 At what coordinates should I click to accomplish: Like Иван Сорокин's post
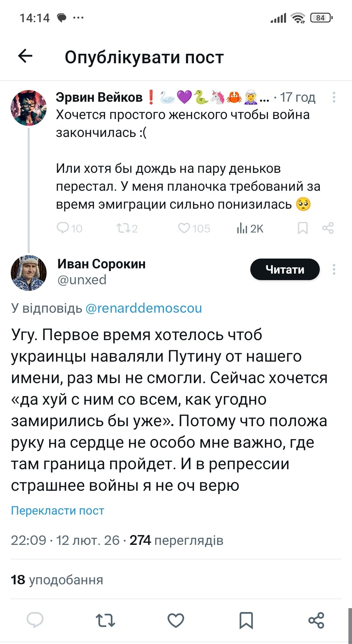click(176, 620)
